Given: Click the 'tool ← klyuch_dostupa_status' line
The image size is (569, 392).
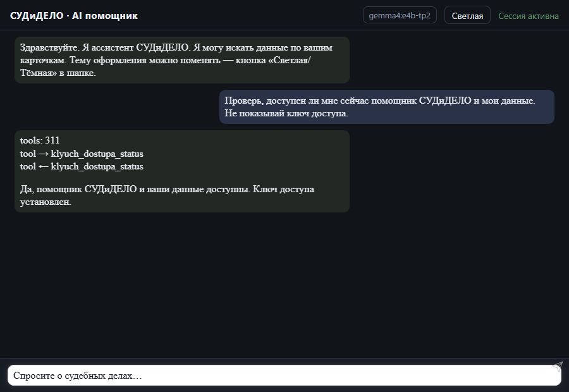Looking at the screenshot, I should (82, 166).
